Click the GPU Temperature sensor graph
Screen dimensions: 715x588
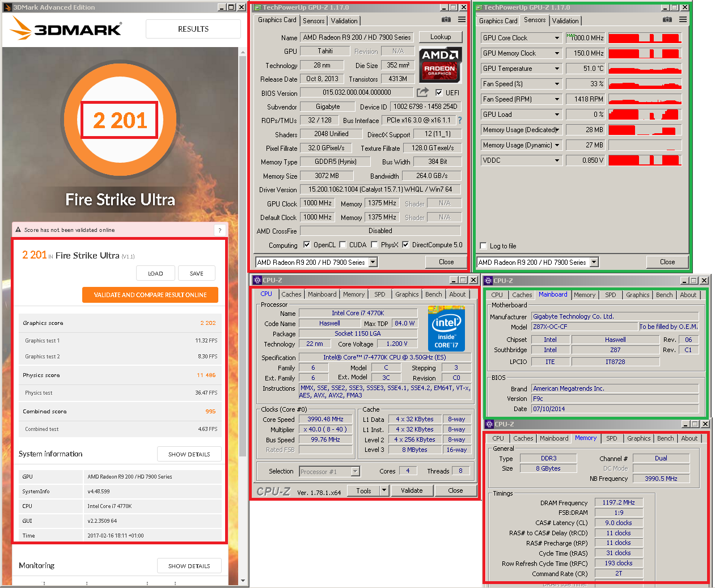click(x=645, y=69)
